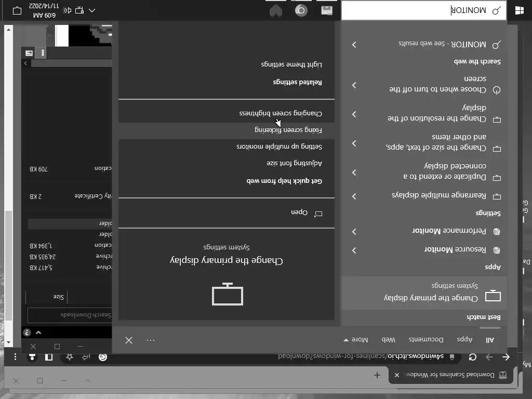Click the date and time clock
Viewport: 532px width, 399px height.
pos(44,10)
